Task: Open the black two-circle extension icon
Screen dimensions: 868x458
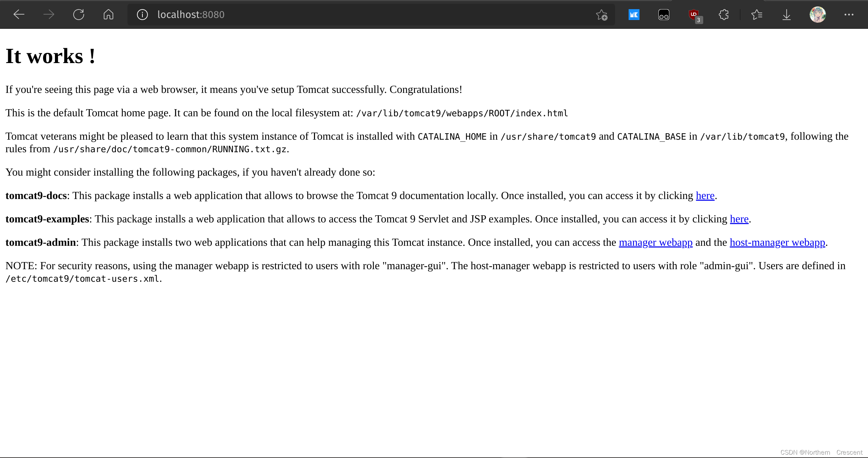Action: pyautogui.click(x=664, y=14)
